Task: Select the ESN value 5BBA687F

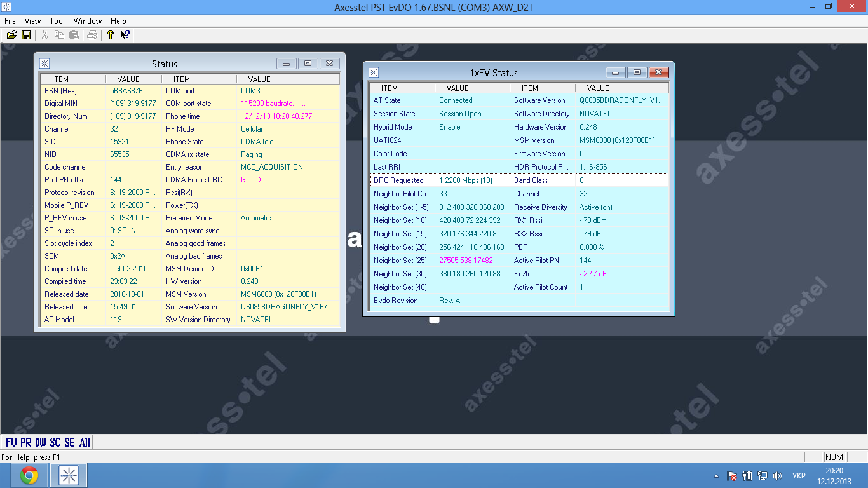Action: pyautogui.click(x=126, y=91)
